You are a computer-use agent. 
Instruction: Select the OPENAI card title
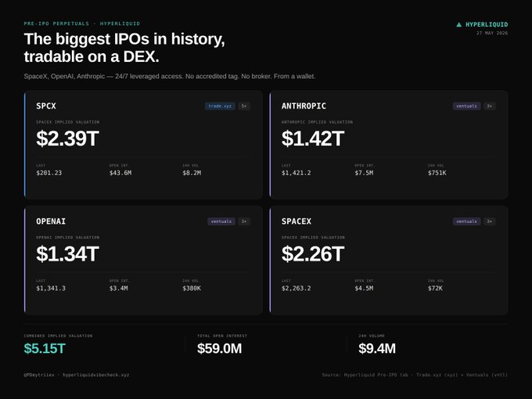[51, 221]
